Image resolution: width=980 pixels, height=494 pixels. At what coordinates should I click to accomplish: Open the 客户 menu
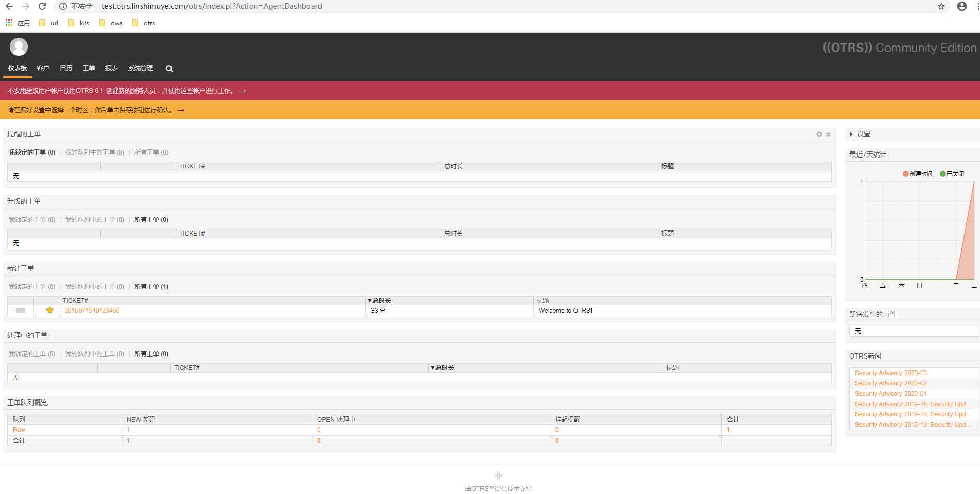(x=43, y=68)
